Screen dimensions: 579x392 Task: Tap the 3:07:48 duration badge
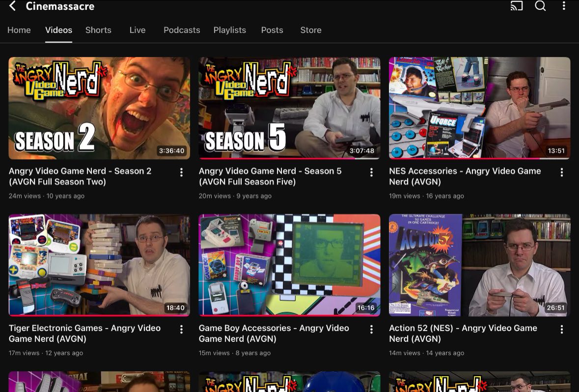click(362, 151)
